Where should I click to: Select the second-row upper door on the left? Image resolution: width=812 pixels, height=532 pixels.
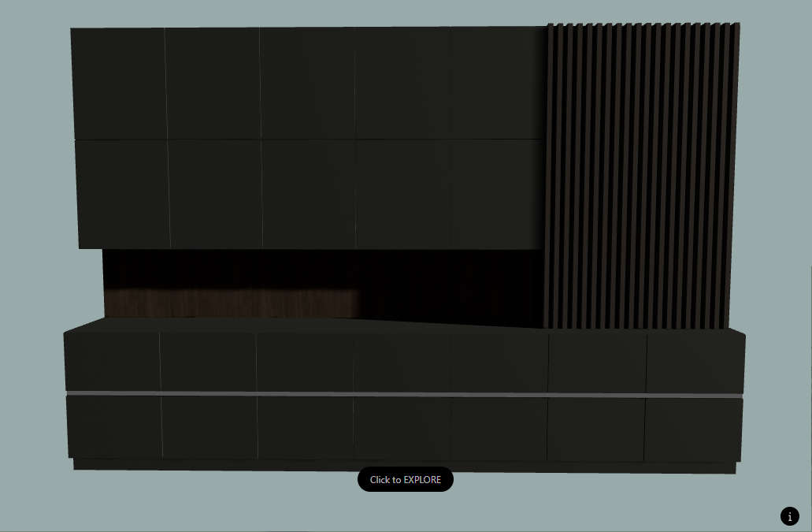coord(117,193)
